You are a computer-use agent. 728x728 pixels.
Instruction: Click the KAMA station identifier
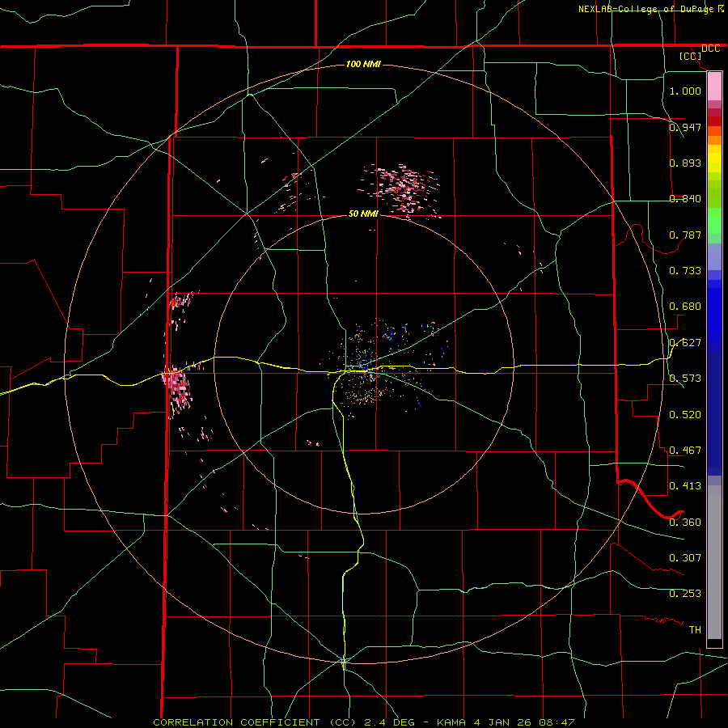[450, 722]
